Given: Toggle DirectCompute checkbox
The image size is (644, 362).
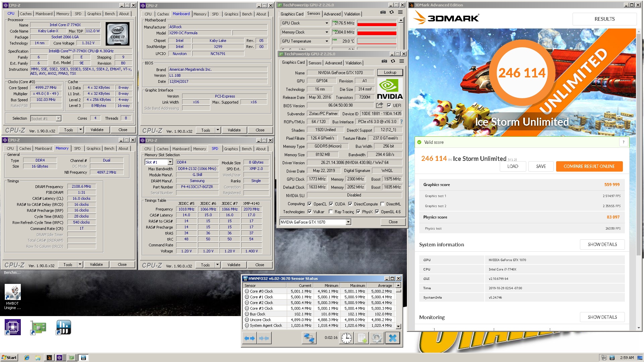Looking at the screenshot, I should (x=350, y=204).
